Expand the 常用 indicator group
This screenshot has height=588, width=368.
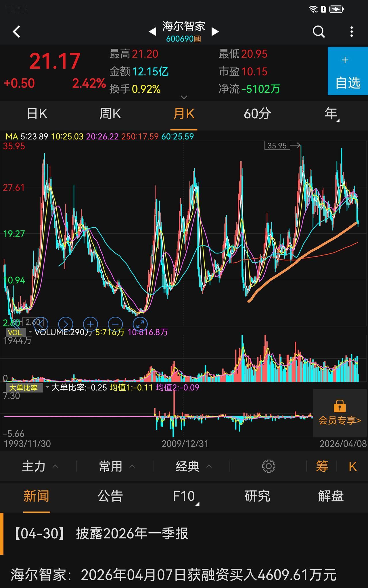116,466
